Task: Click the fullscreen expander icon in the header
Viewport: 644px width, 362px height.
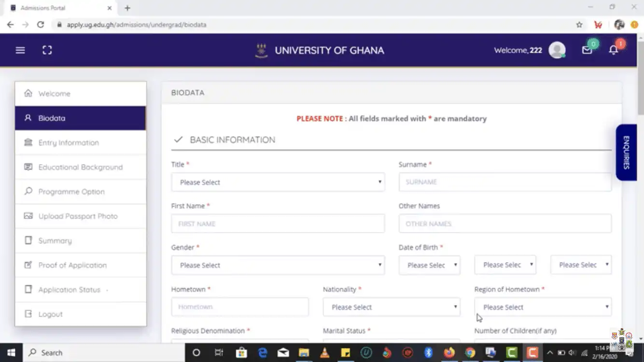Action: (x=47, y=50)
